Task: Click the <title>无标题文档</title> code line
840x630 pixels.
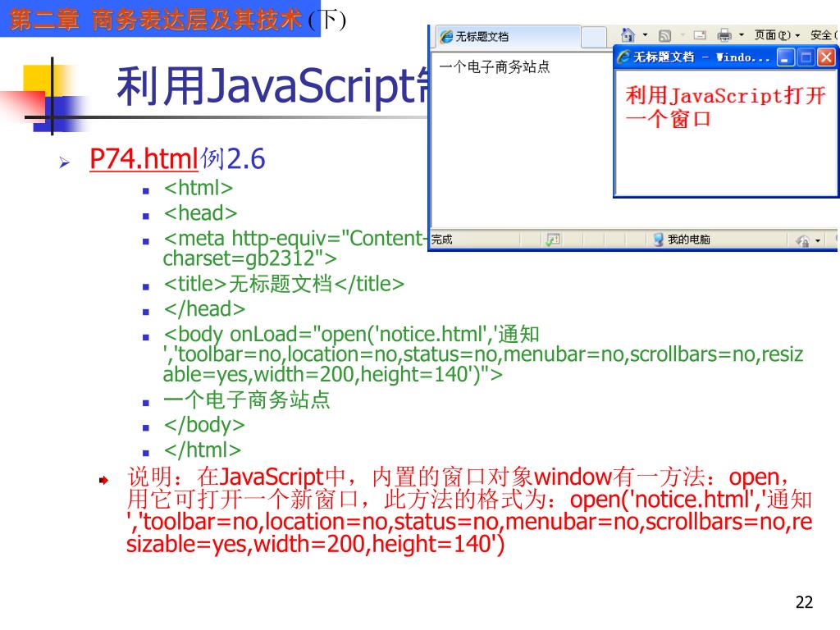Action: tap(284, 284)
